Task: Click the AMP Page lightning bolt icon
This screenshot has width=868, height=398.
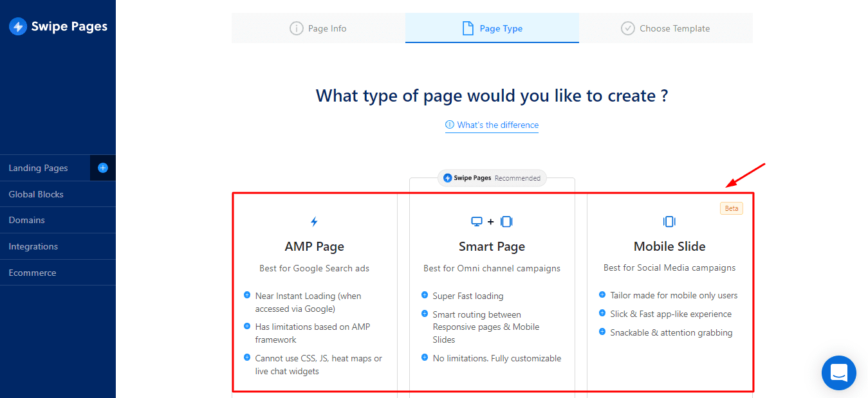Action: coord(314,222)
